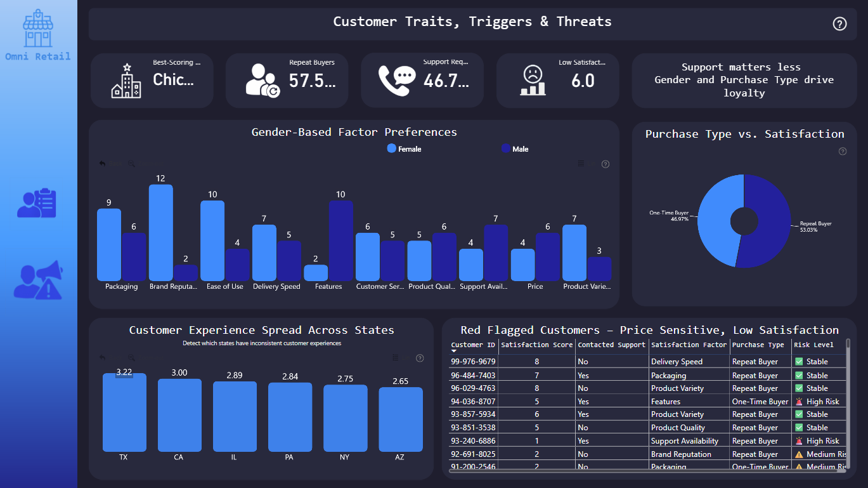Click customer ID 99-976-9679 cell
The image size is (868, 488).
click(473, 362)
